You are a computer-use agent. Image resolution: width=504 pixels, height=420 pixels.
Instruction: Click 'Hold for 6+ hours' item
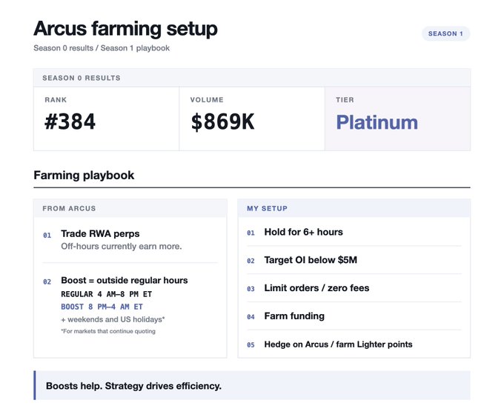coord(303,232)
